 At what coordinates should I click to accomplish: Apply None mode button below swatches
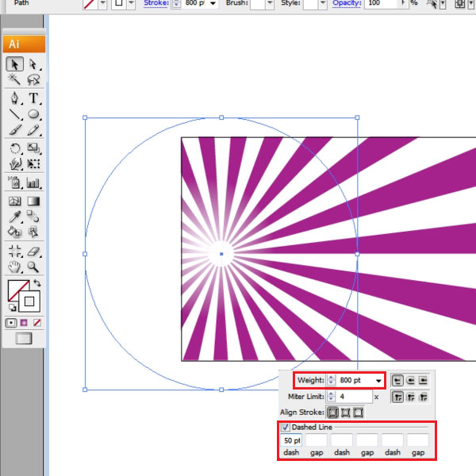(37, 323)
